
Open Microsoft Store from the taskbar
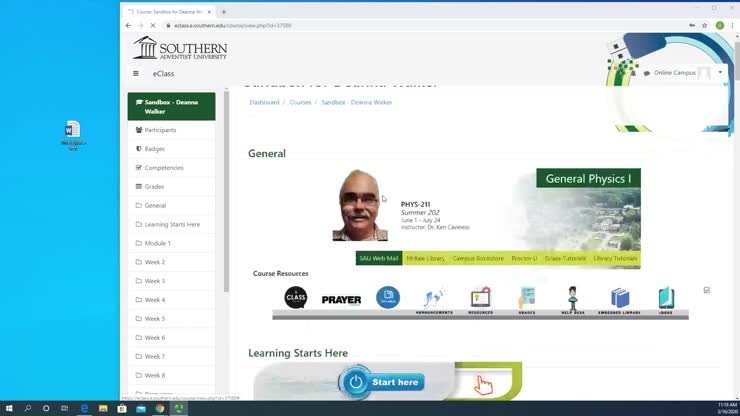click(x=122, y=408)
